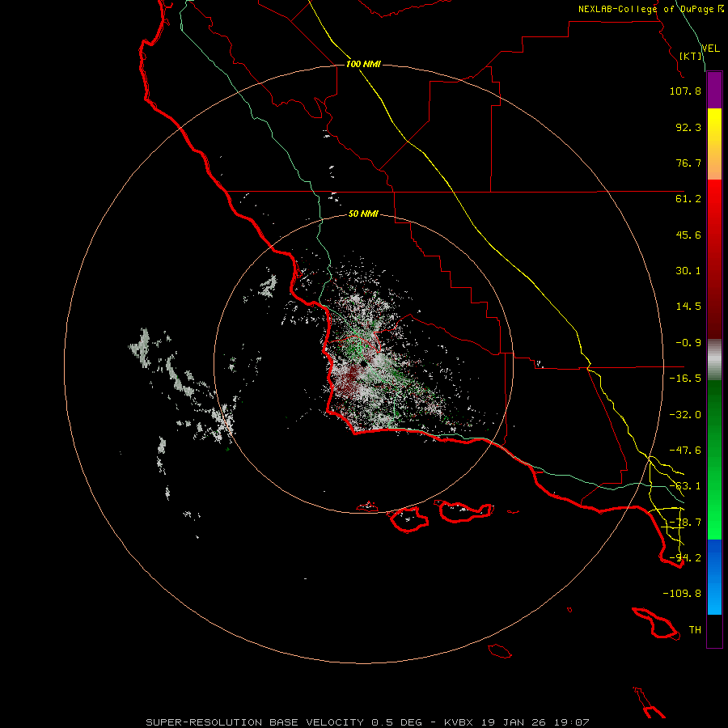Select the 30.1 scale value

click(x=688, y=271)
